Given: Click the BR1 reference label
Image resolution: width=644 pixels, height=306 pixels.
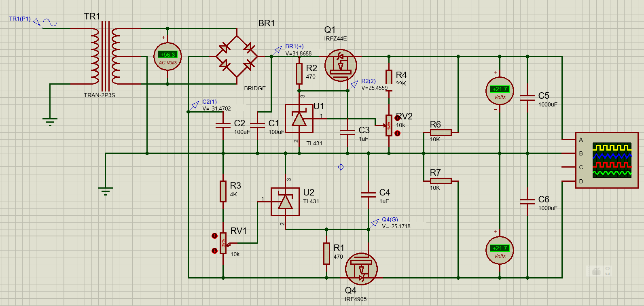Looking at the screenshot, I should coord(267,23).
